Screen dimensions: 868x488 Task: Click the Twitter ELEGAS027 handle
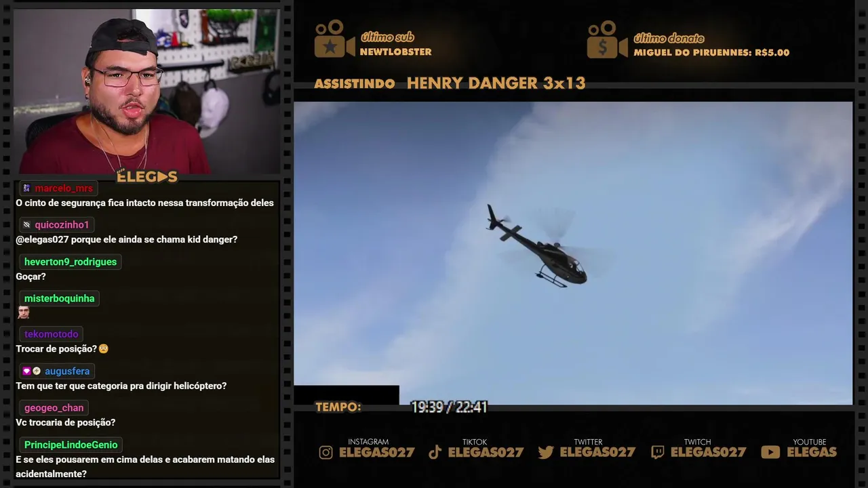597,453
